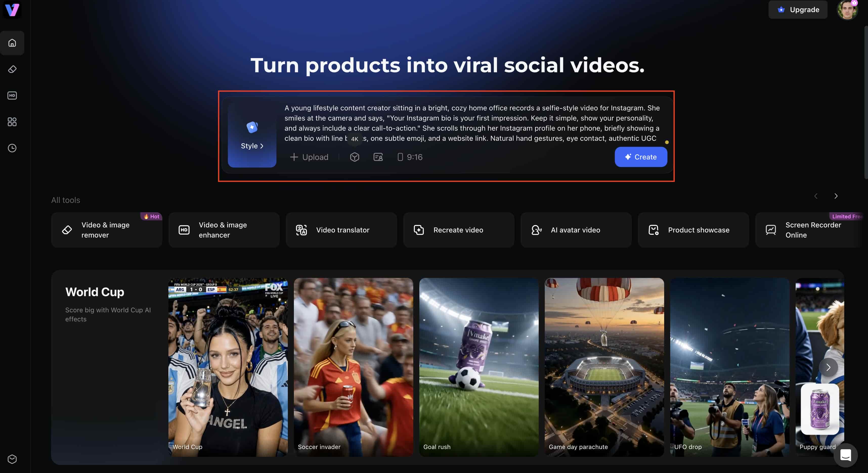Select the eraser remover sidebar icon
Image resolution: width=868 pixels, height=473 pixels.
(x=12, y=69)
